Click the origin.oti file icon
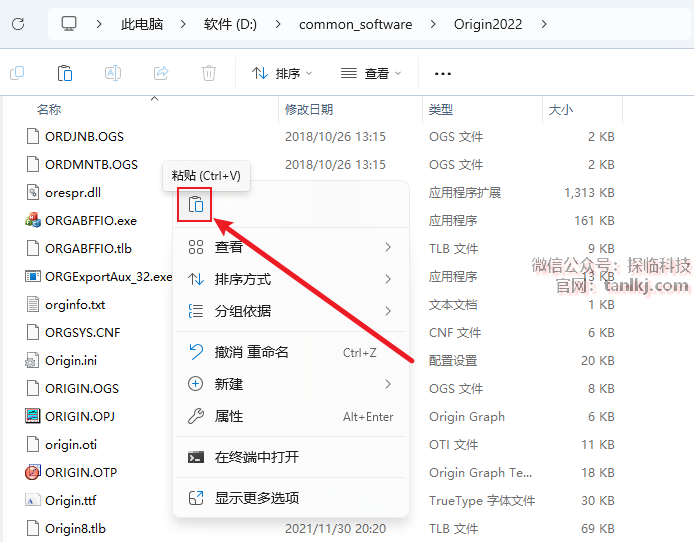 click(x=33, y=444)
